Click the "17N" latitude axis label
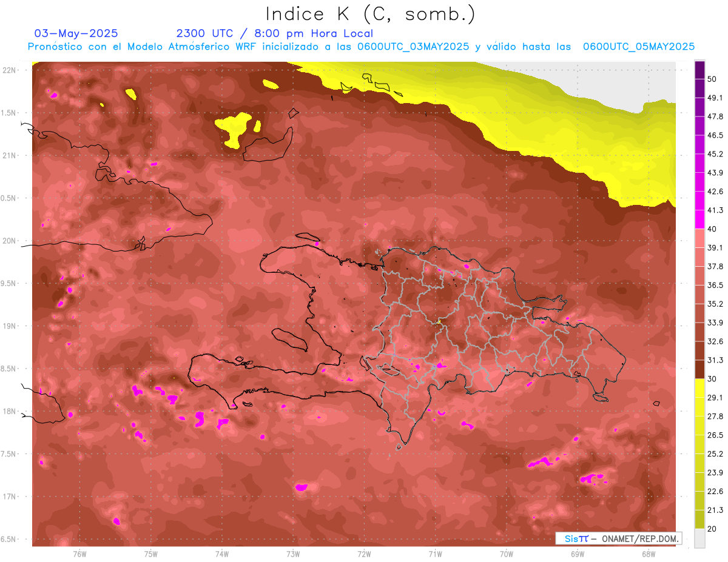Viewport: 728px width, 562px height. [10, 497]
